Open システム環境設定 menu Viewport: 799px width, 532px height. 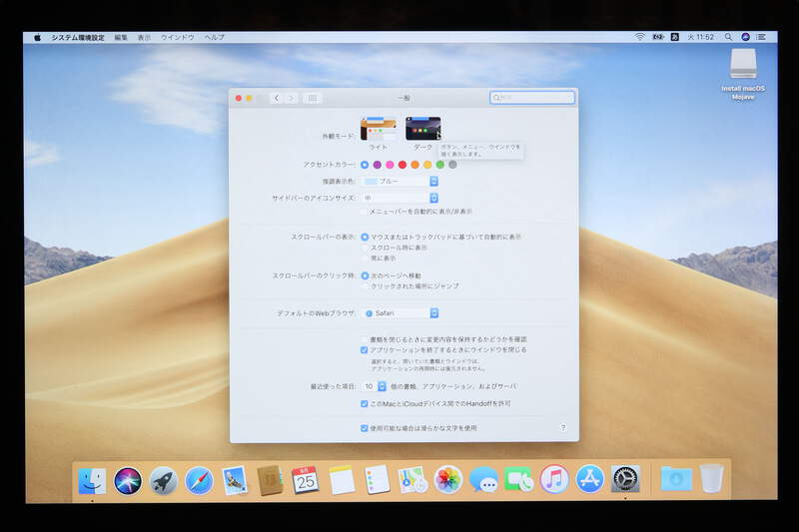[78, 37]
